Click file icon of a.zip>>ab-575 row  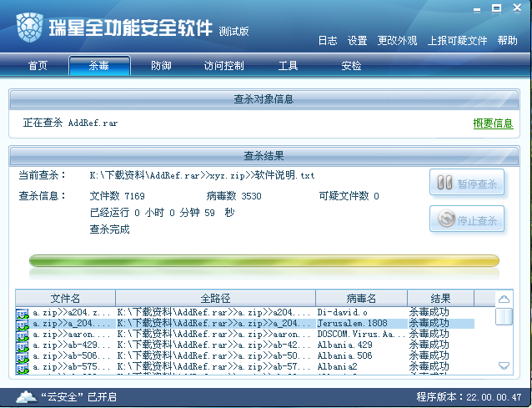click(22, 367)
